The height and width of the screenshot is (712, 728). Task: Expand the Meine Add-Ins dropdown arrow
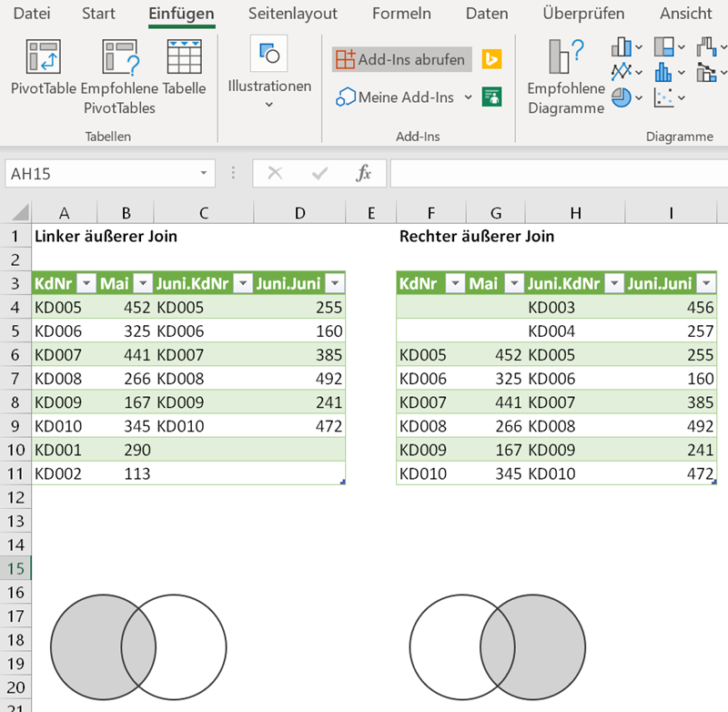coord(469,97)
